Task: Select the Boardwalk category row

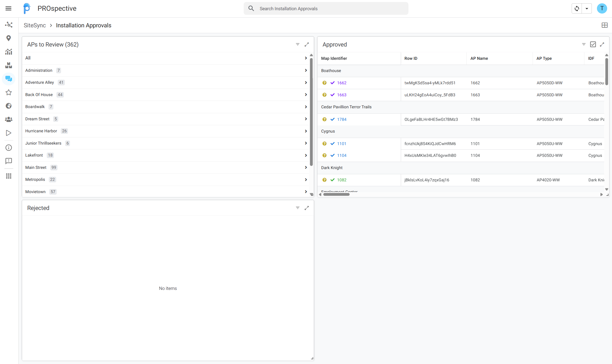Action: [x=166, y=107]
